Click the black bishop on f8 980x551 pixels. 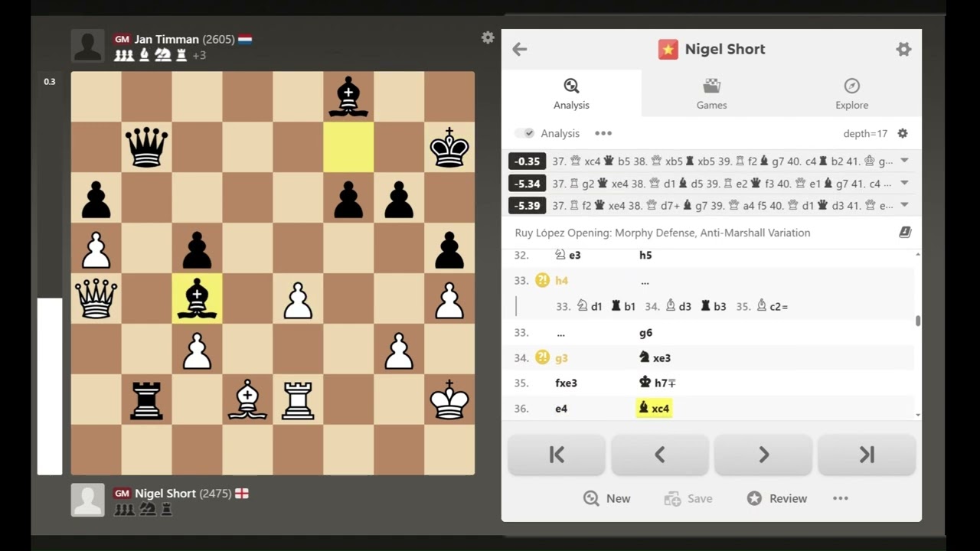click(348, 96)
